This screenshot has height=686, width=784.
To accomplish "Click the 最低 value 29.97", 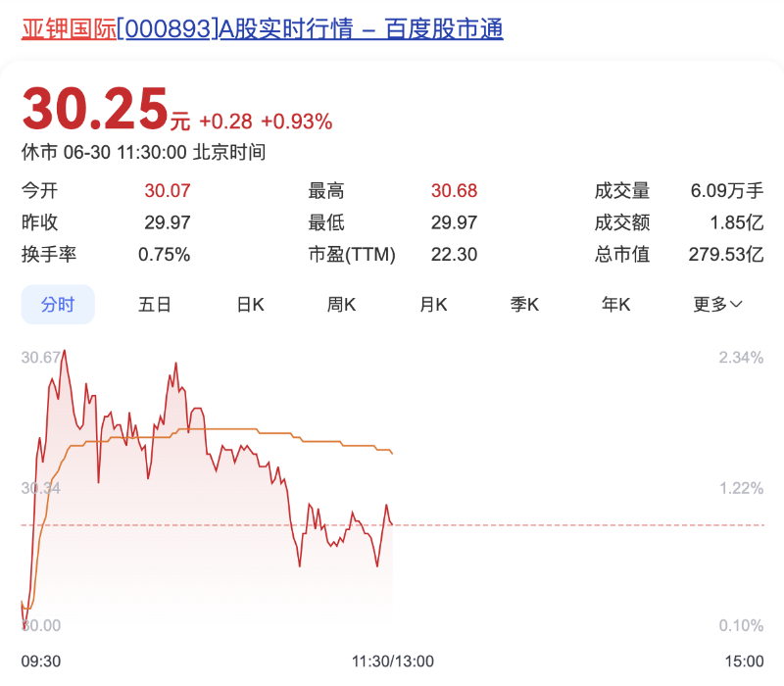I will click(x=454, y=222).
